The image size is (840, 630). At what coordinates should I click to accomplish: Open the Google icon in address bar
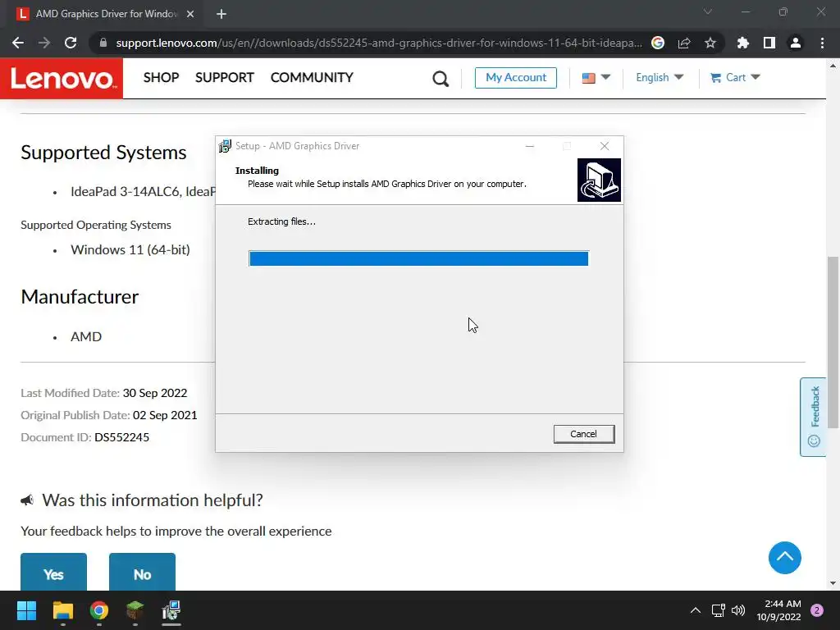[658, 43]
